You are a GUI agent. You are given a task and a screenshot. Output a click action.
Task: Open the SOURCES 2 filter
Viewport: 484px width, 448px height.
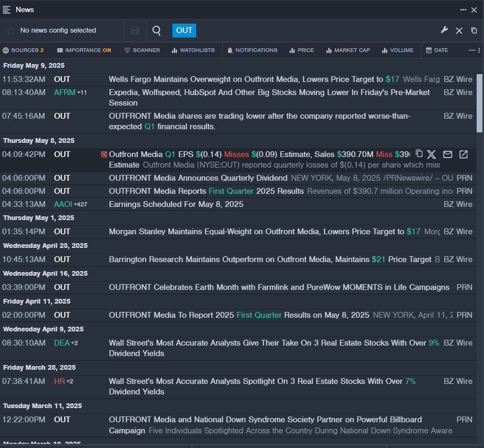pyautogui.click(x=23, y=50)
